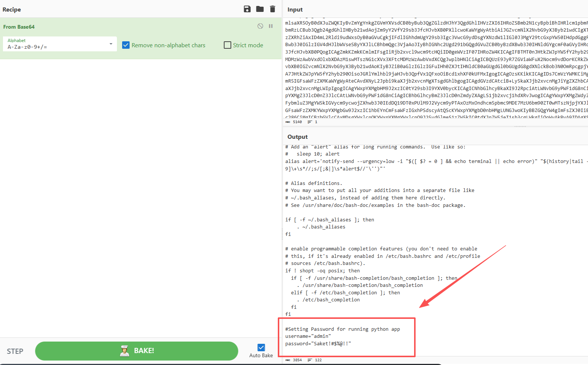Grab the Input/Output pane divider handle
The height and width of the screenshot is (365, 588).
click(x=520, y=127)
